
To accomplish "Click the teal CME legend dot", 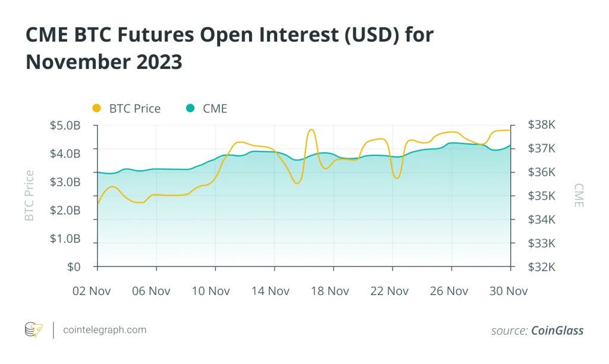I will click(x=190, y=108).
